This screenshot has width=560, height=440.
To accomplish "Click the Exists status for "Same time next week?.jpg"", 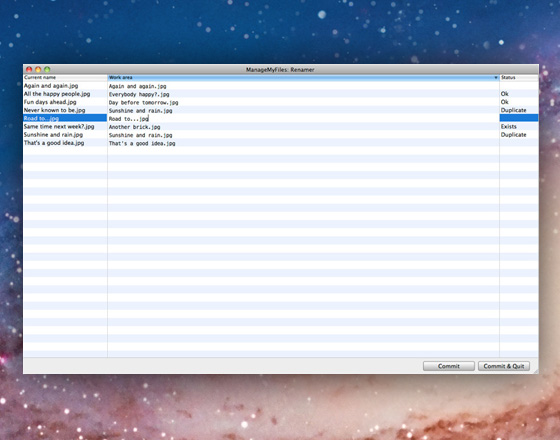I will click(509, 126).
